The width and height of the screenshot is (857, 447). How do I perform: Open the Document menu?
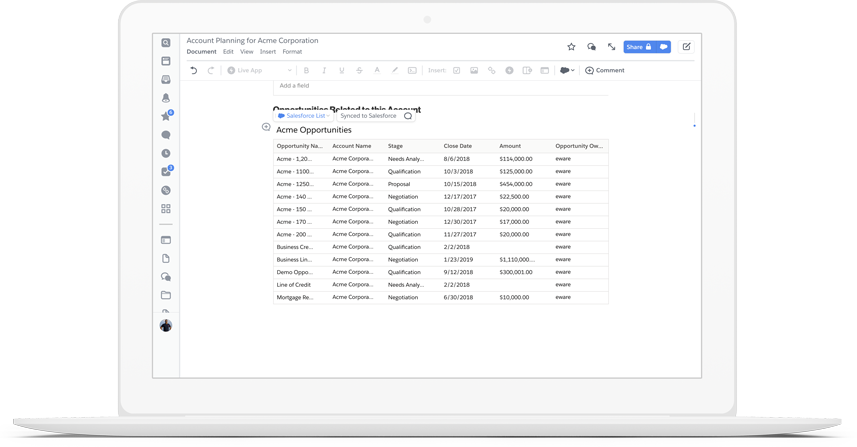pyautogui.click(x=202, y=52)
